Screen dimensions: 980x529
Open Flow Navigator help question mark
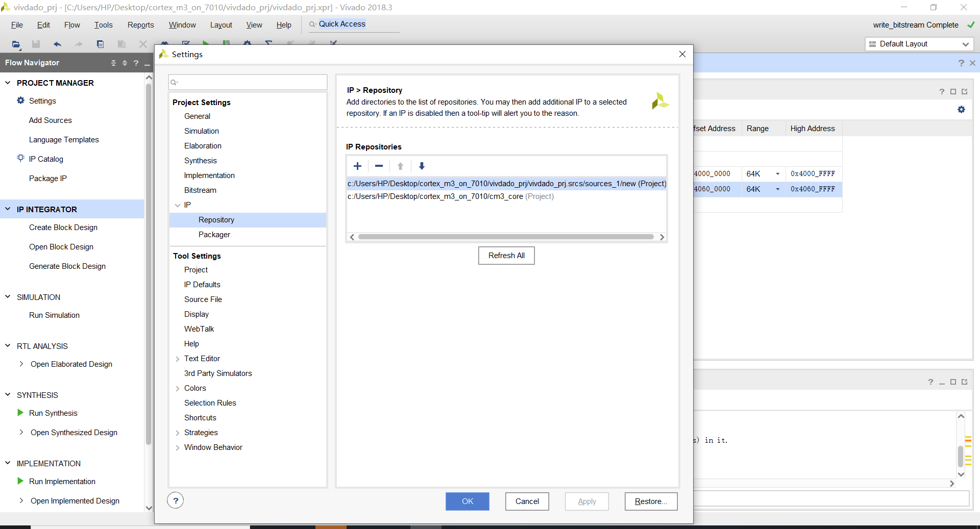pos(136,63)
